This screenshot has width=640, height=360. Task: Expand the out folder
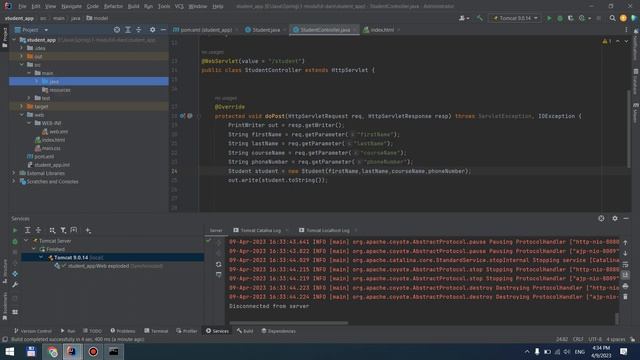(x=22, y=56)
